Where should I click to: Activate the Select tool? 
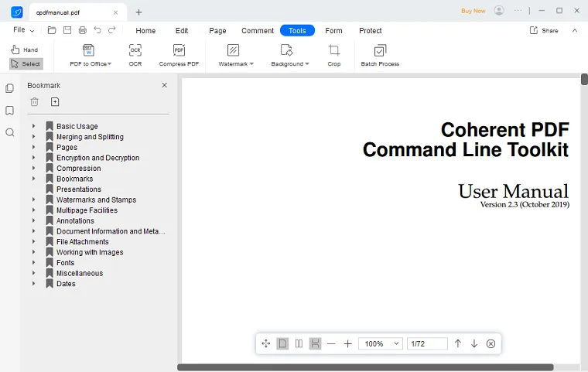point(26,63)
